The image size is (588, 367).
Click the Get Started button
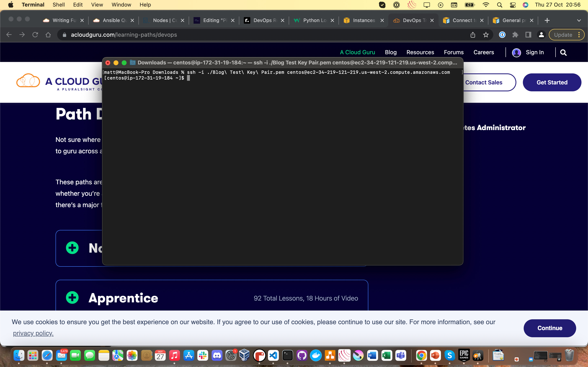point(552,82)
